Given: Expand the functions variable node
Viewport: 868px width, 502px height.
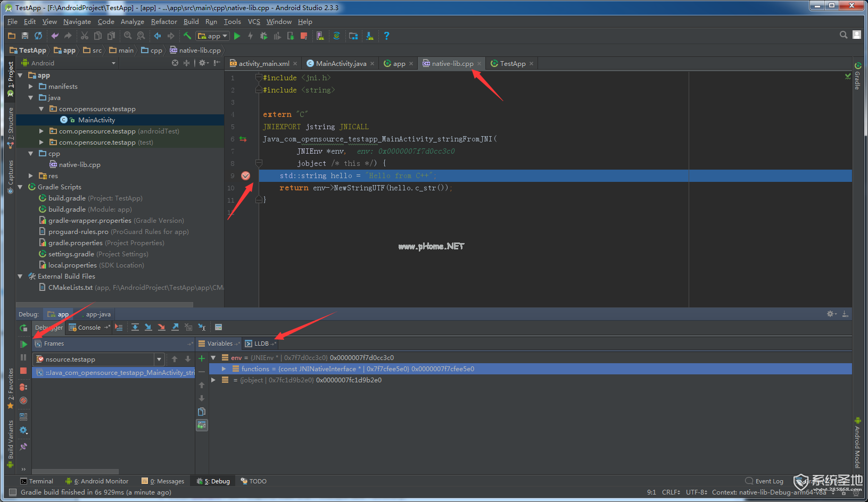Looking at the screenshot, I should point(224,369).
